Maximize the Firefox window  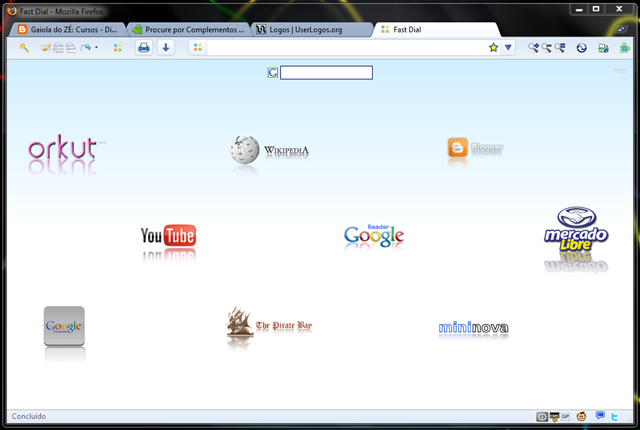click(596, 9)
